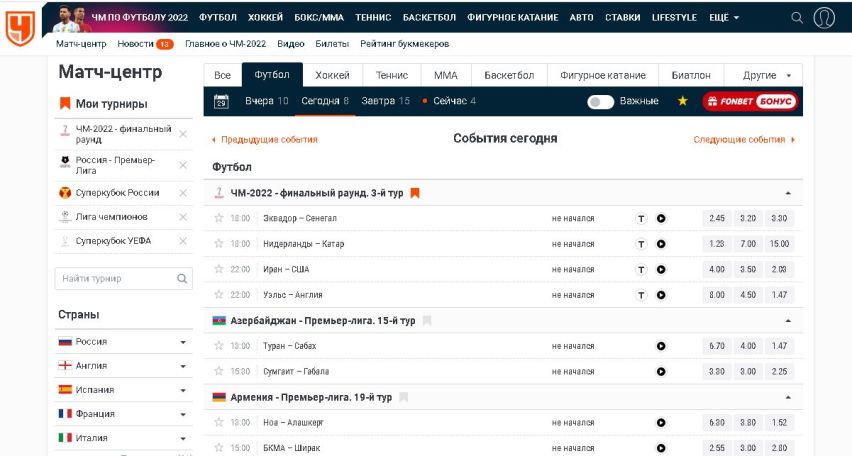Show favorites via the yellow star icon
852x456 pixels.
[682, 101]
